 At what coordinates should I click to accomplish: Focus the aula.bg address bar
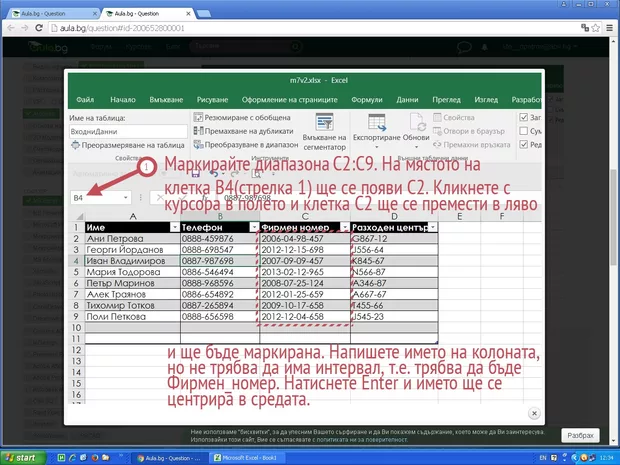(312, 28)
